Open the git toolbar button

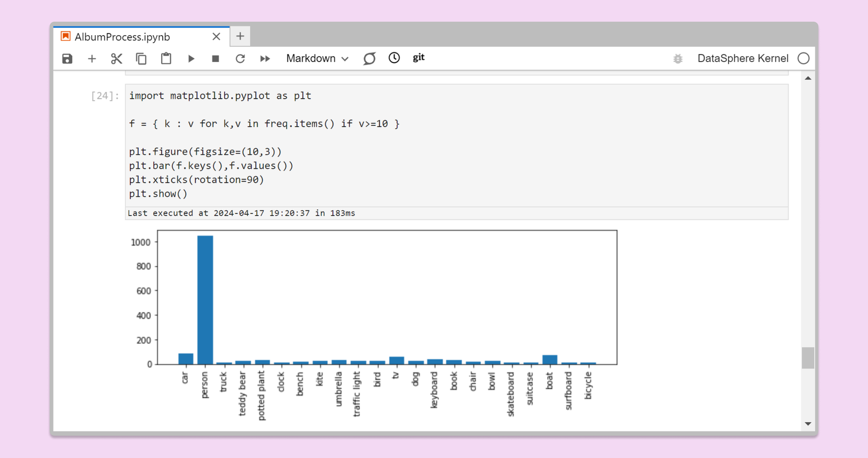pyautogui.click(x=419, y=58)
